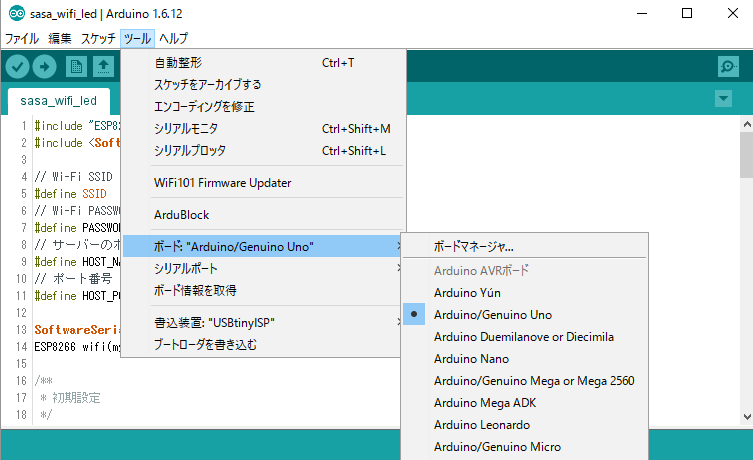Expand the ボード: "Arduino/Genuino Uno" submenu
The width and height of the screenshot is (753, 460).
(262, 246)
